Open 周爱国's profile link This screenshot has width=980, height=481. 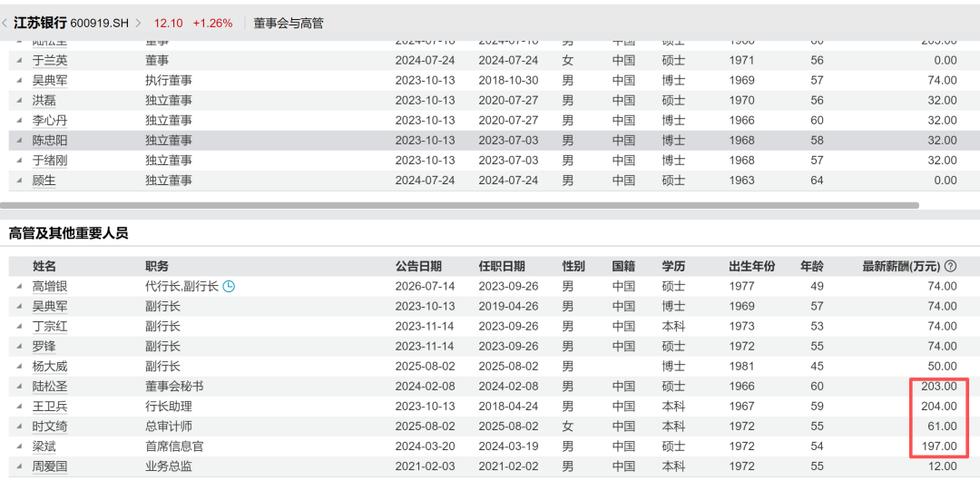coord(50,466)
